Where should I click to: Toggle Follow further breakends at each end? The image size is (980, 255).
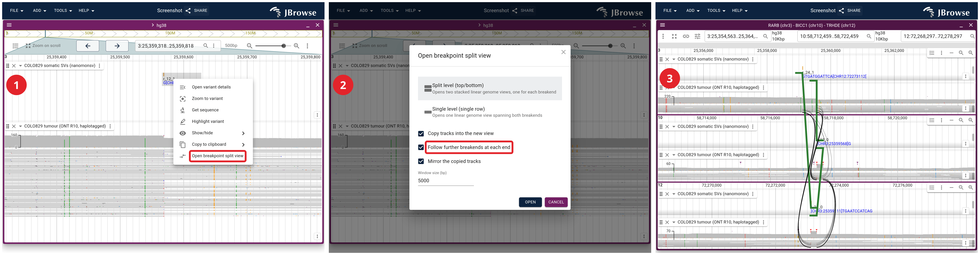[x=421, y=147]
